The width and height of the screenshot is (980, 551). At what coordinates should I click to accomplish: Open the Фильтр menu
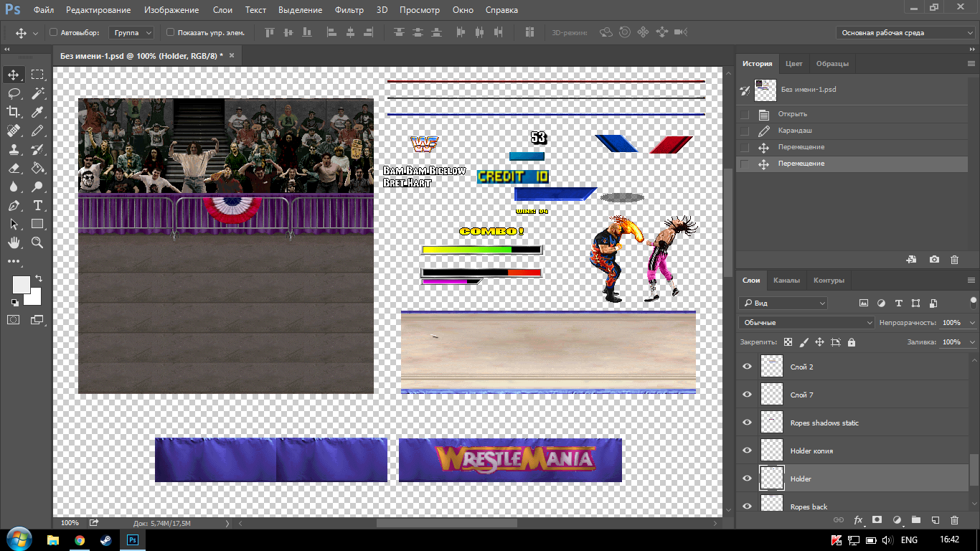click(349, 10)
